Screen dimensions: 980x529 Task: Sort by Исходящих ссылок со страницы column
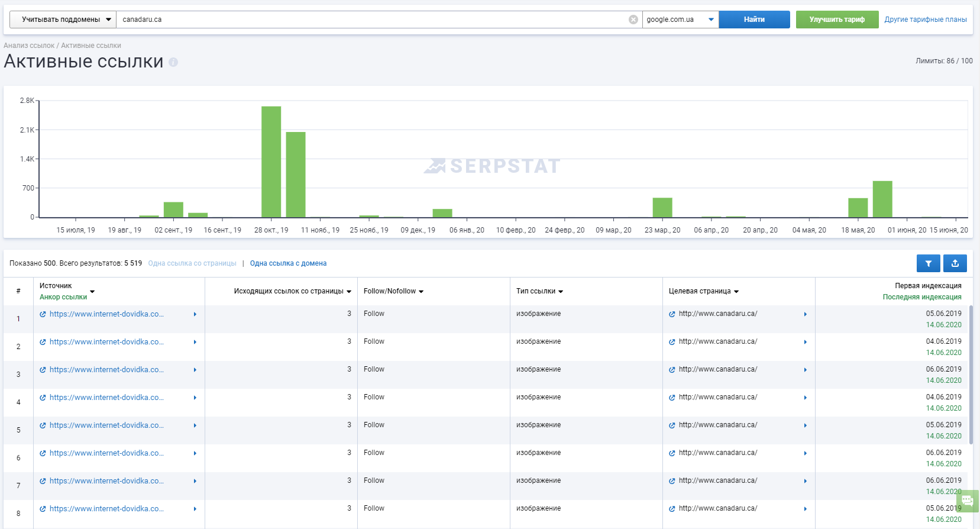tap(292, 291)
